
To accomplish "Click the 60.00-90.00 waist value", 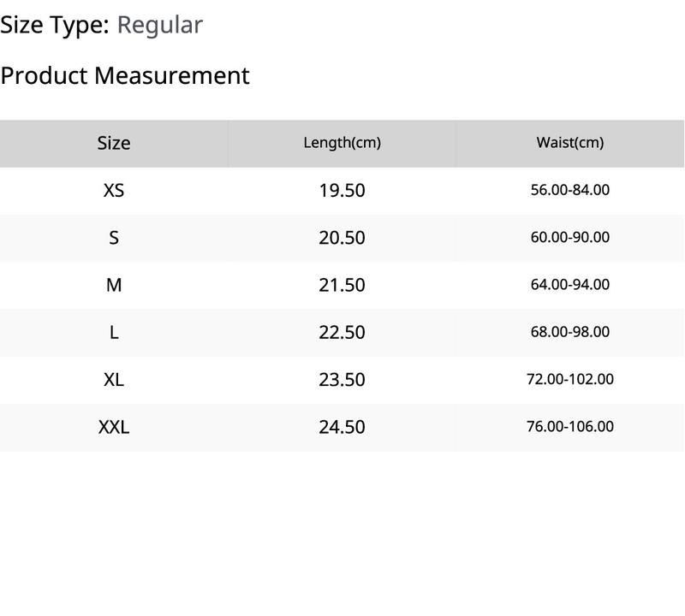I will [570, 237].
